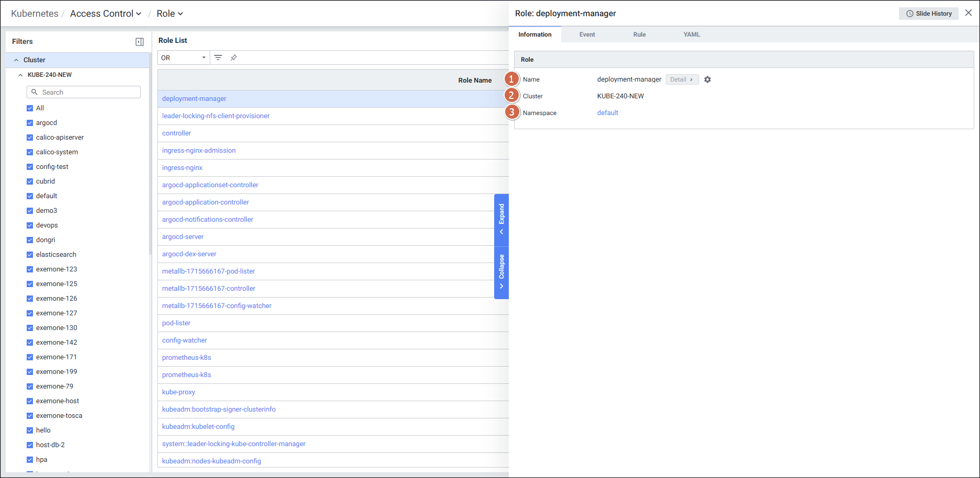The width and height of the screenshot is (980, 478).
Task: Open Slide History
Action: point(928,14)
